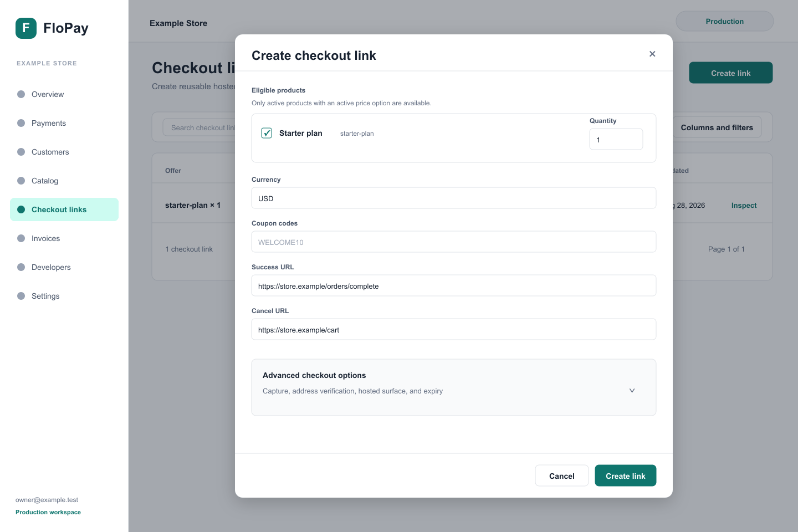The width and height of the screenshot is (798, 532).
Task: Click the Coupon codes input field
Action: 454,242
